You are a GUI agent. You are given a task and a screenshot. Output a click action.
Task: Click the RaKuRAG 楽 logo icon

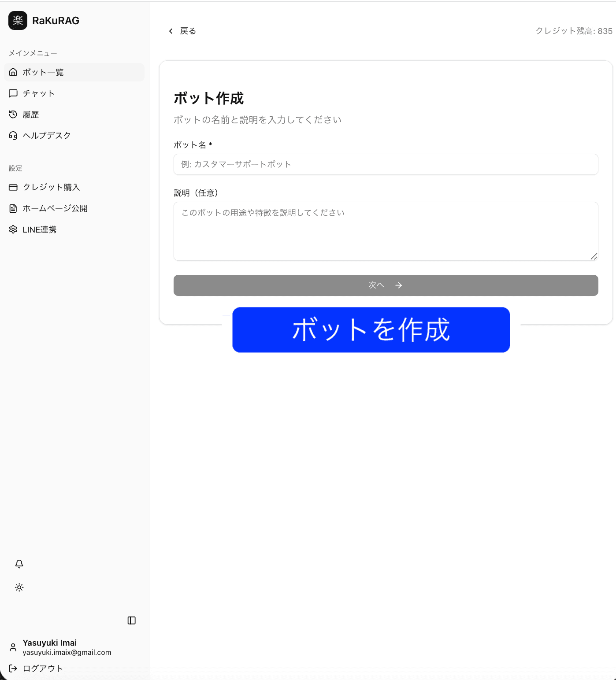[17, 21]
